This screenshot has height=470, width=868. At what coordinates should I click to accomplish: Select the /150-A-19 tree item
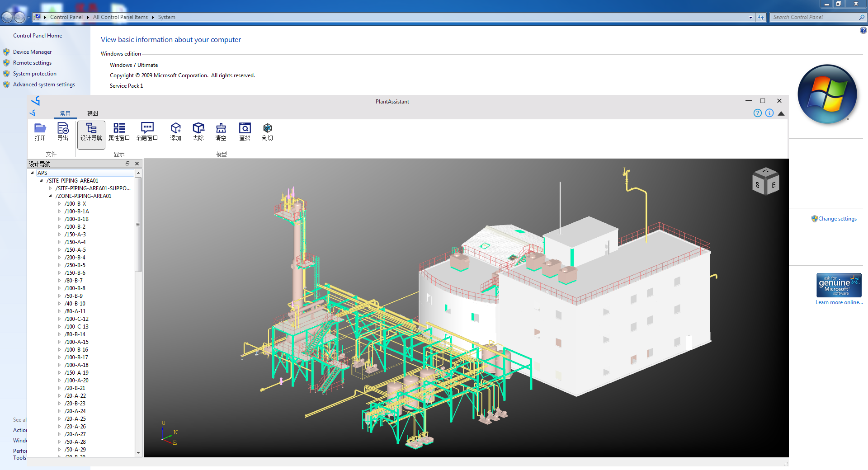76,373
